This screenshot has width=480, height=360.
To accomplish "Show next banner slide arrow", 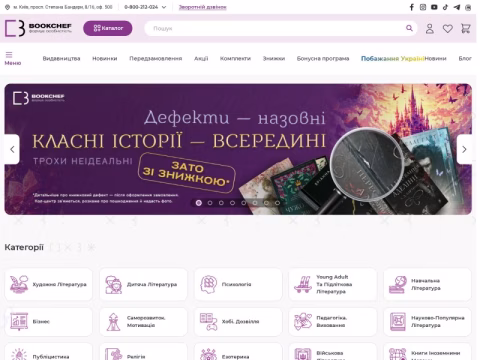I will coord(464,149).
